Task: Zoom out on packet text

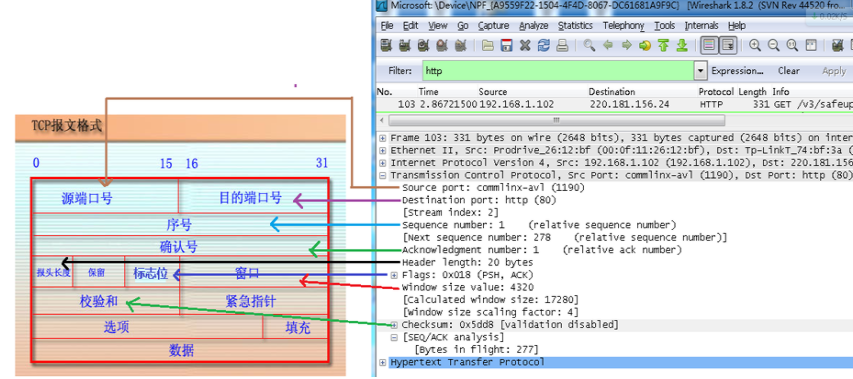Action: click(774, 46)
